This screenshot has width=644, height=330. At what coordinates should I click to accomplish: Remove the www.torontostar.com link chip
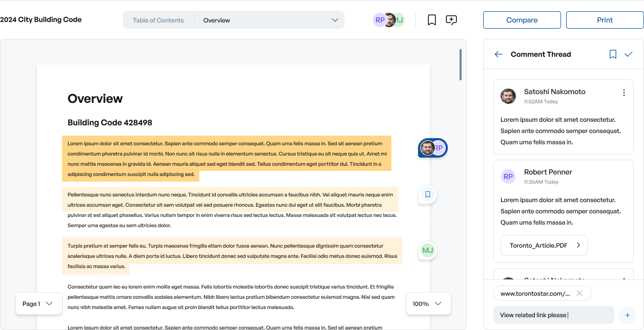click(x=579, y=294)
